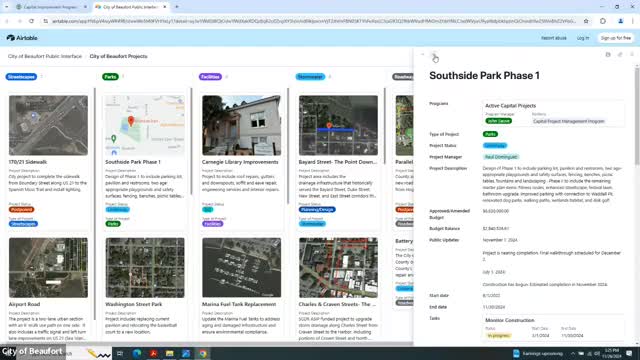Click the blue Streetscapes column header tag
Image resolution: width=640 pixels, height=360 pixels.
click(x=21, y=77)
